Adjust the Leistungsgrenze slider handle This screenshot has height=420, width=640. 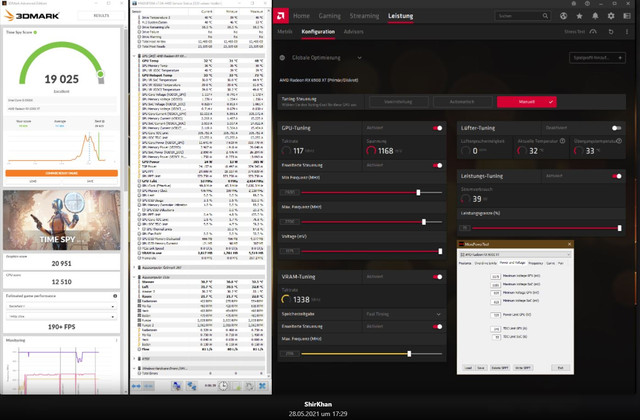619,228
